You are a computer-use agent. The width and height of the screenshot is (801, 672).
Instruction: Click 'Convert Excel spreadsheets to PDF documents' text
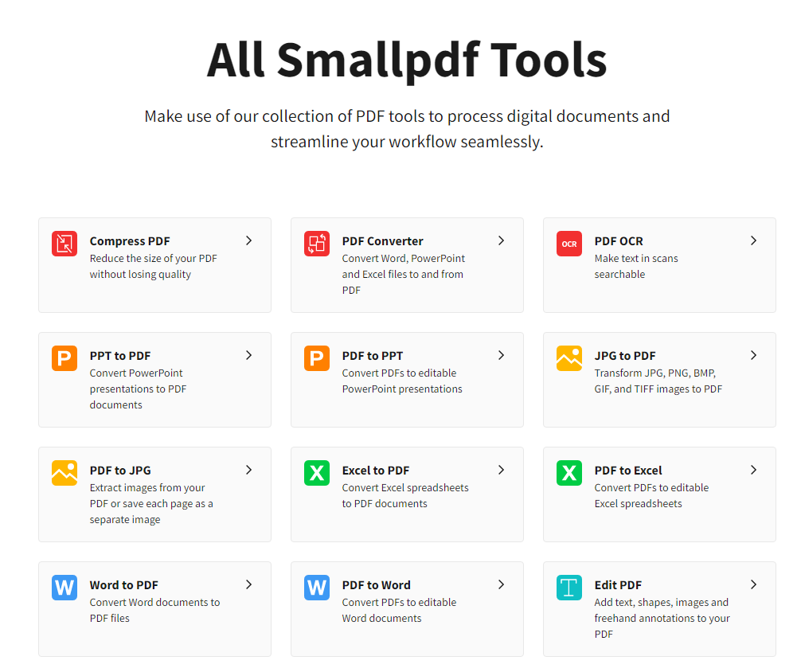coord(405,496)
